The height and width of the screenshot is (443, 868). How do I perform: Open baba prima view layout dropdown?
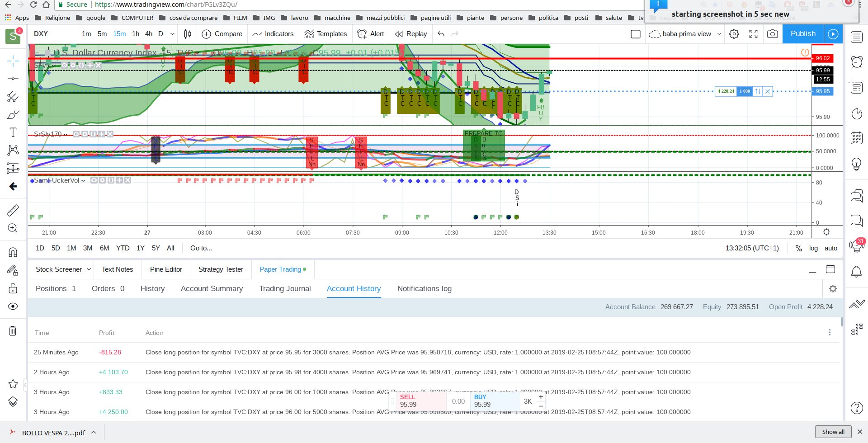click(x=685, y=34)
